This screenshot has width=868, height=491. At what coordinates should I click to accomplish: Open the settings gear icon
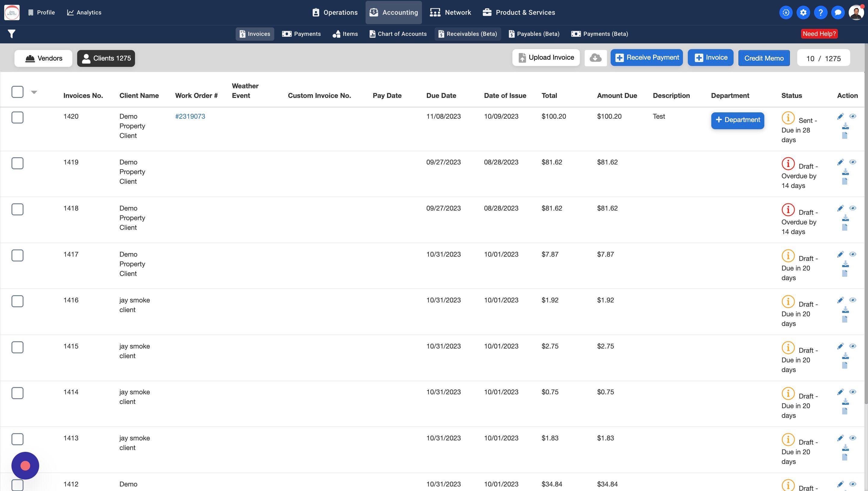(803, 12)
